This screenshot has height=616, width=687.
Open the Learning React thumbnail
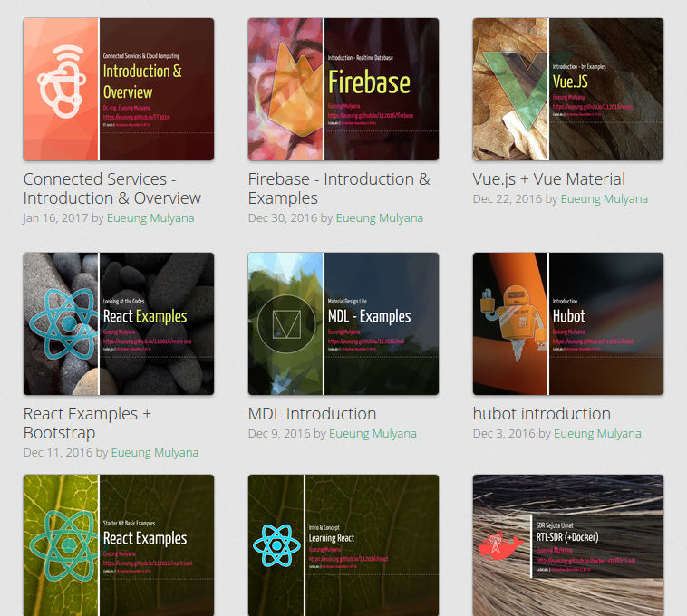(343, 545)
